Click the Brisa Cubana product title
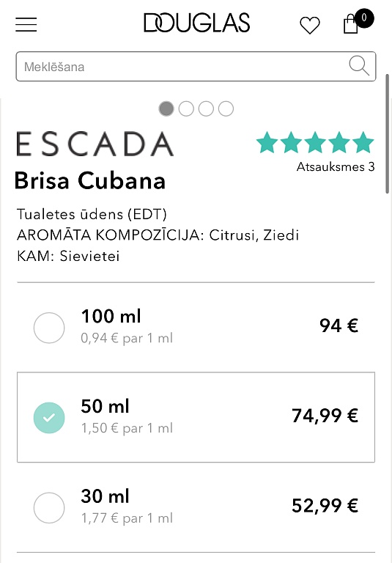Screen dimensions: 392x563 [x=89, y=180]
